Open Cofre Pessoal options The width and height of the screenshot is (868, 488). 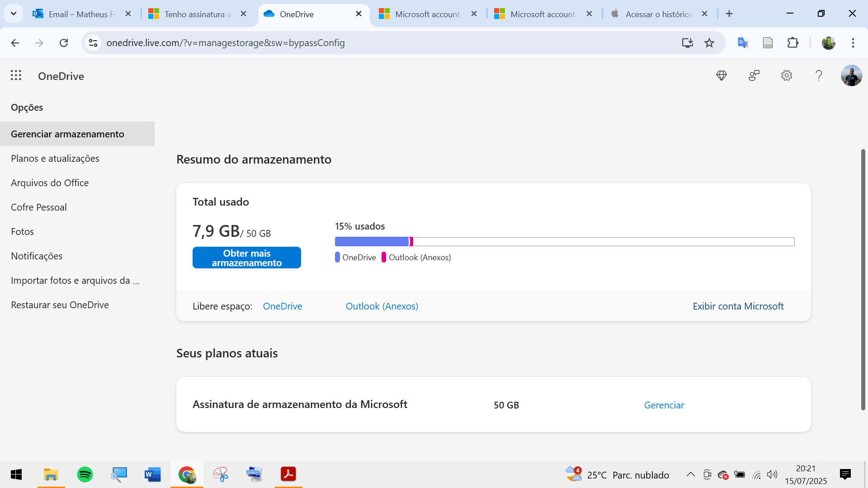pos(39,207)
